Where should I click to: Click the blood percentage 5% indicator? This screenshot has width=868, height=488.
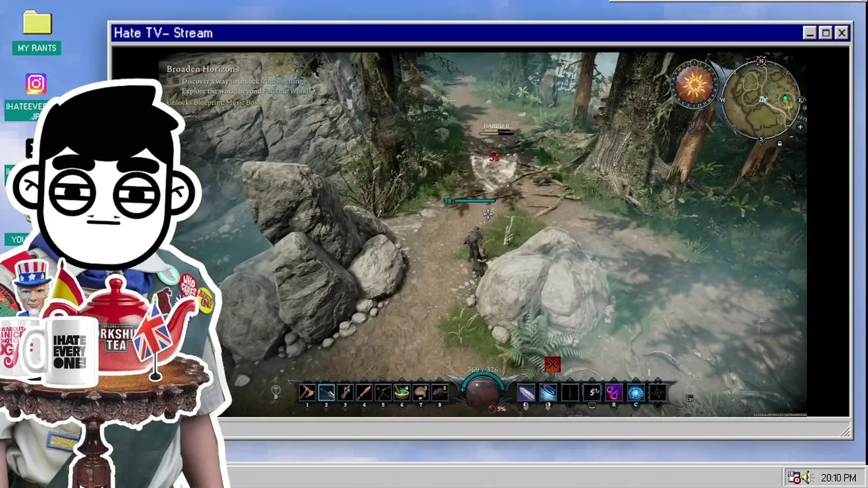pos(498,409)
